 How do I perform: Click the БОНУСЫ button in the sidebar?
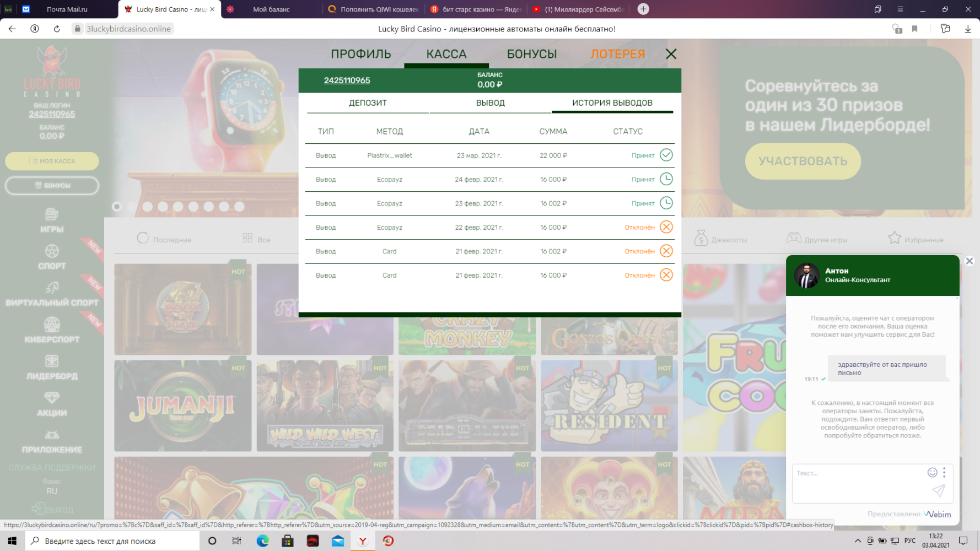point(52,186)
